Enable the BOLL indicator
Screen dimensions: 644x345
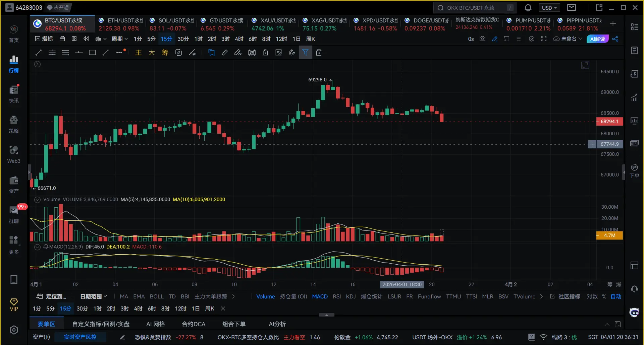[157, 296]
